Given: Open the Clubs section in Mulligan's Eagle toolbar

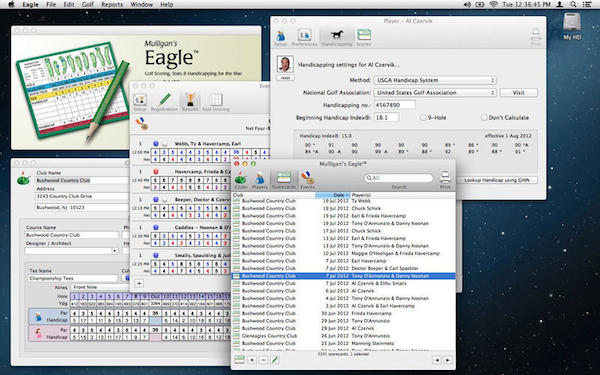Looking at the screenshot, I should click(241, 180).
